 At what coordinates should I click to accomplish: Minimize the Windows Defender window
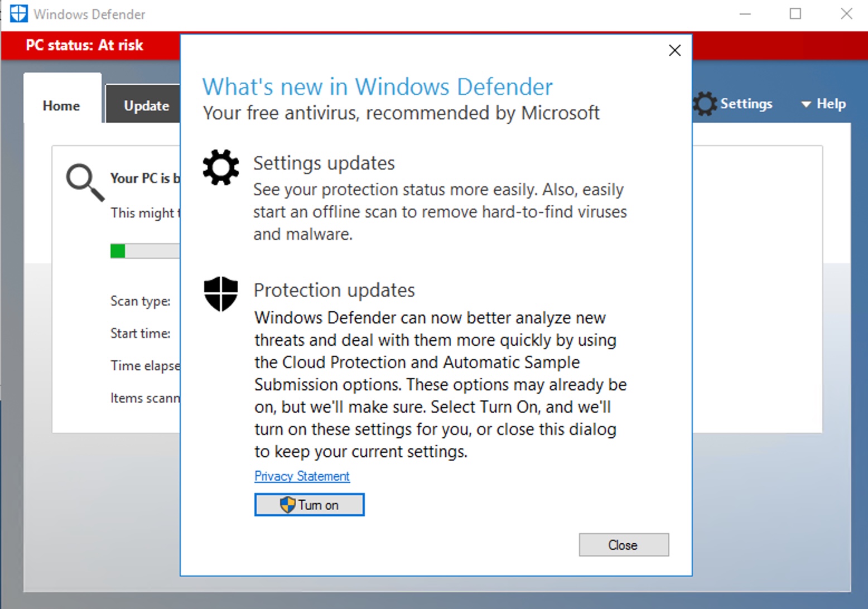tap(745, 14)
